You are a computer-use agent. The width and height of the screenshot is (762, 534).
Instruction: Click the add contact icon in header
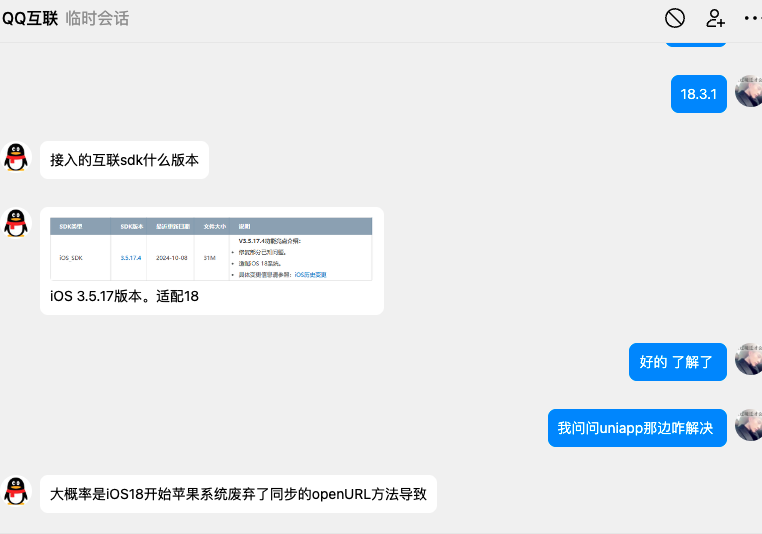pyautogui.click(x=715, y=18)
